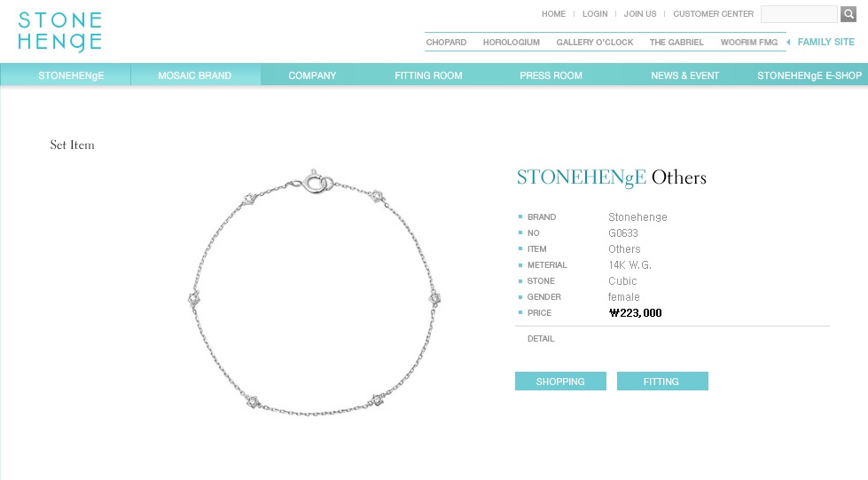
Task: Click the Family Site arrow icon
Action: (x=788, y=42)
